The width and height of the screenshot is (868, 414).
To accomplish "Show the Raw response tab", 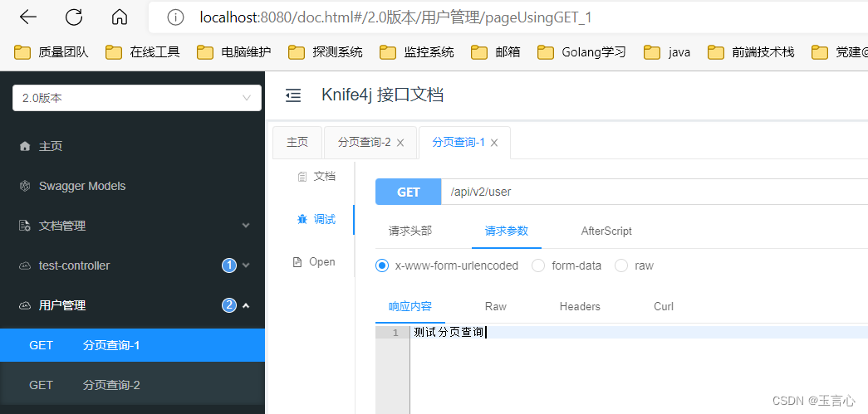I will [495, 306].
